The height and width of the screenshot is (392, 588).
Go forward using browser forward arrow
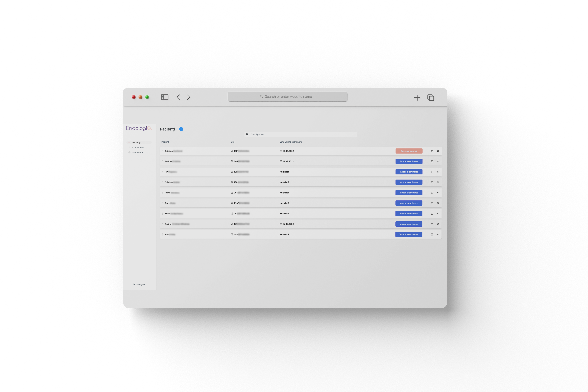coord(189,97)
